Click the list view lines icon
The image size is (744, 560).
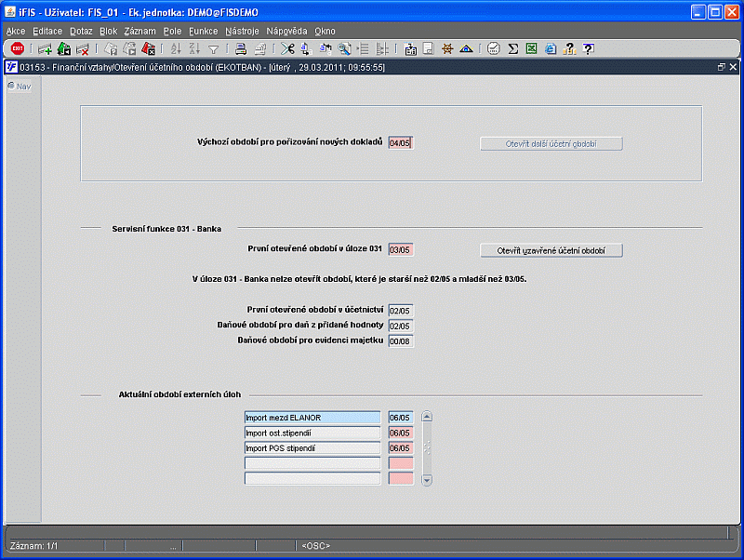click(364, 48)
